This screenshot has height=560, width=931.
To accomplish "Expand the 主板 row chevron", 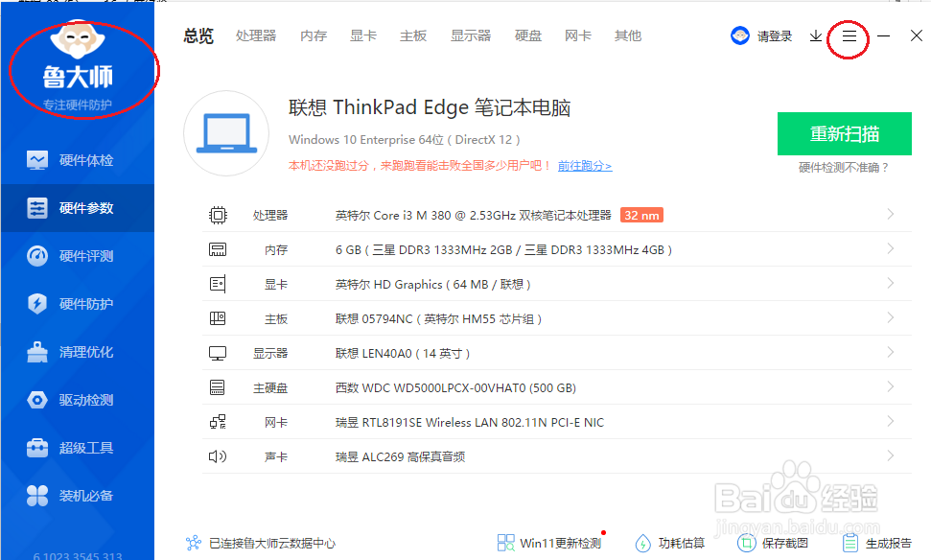I will [x=890, y=317].
